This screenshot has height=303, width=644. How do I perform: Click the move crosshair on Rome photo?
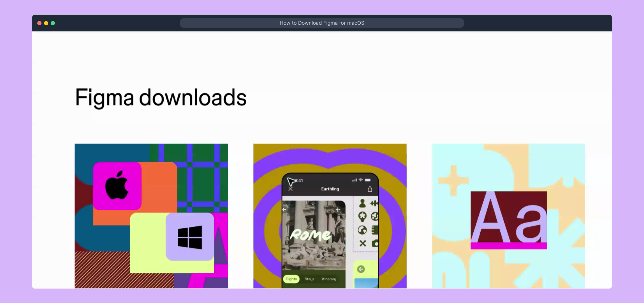[338, 210]
